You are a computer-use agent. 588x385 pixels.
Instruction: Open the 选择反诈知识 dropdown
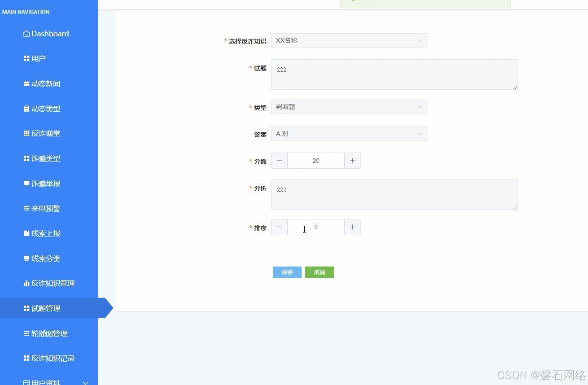[349, 40]
